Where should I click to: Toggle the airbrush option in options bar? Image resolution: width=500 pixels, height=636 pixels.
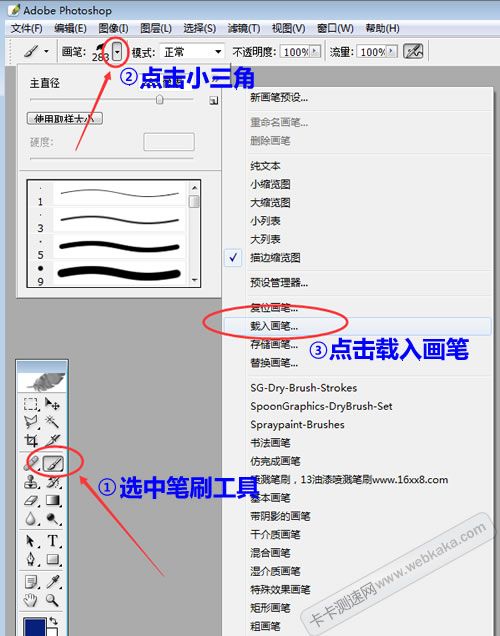coord(414,52)
